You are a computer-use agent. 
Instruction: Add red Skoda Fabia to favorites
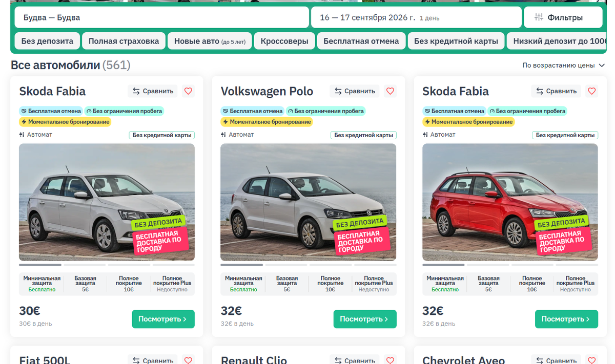(x=591, y=91)
